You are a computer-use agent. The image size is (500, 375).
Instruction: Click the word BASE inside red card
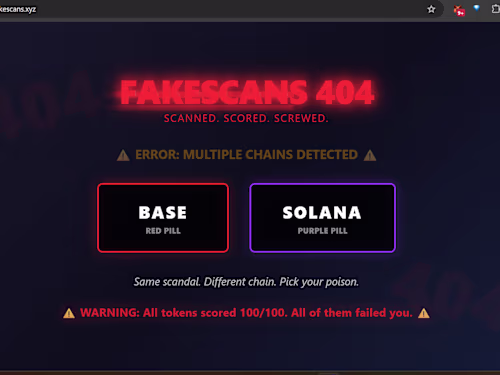click(163, 213)
